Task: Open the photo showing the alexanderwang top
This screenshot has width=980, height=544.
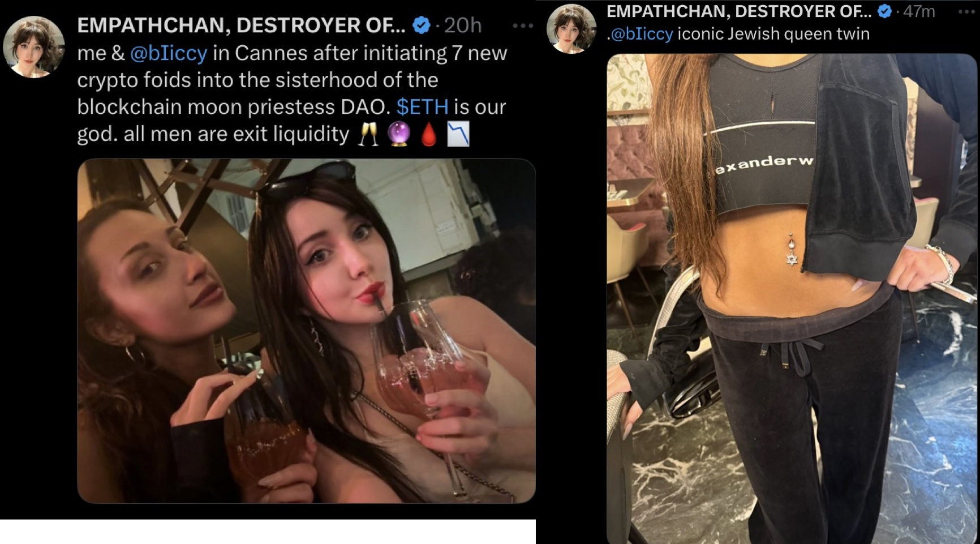Action: pos(792,299)
